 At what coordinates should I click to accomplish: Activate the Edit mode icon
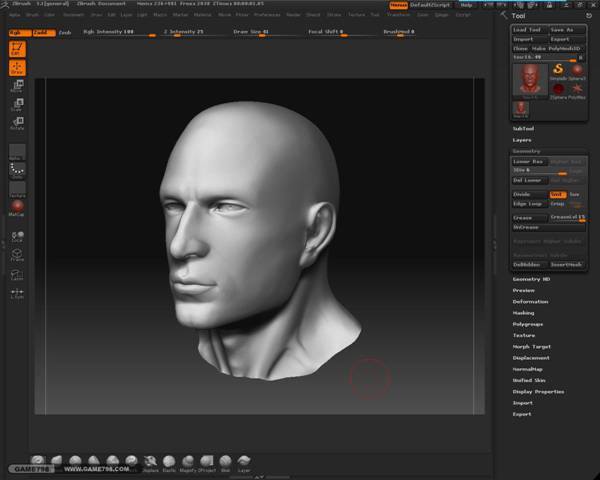[x=18, y=48]
